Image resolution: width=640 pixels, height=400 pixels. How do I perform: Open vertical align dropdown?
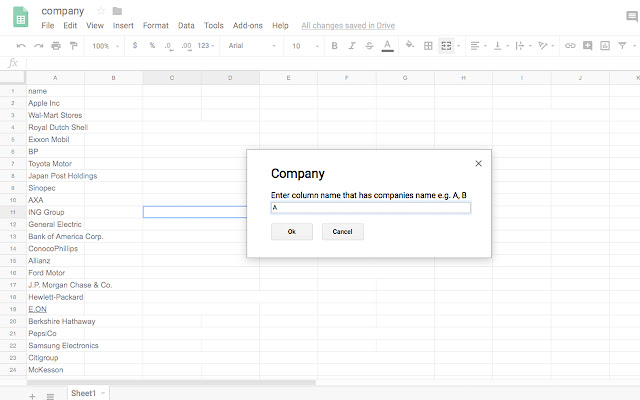point(501,46)
